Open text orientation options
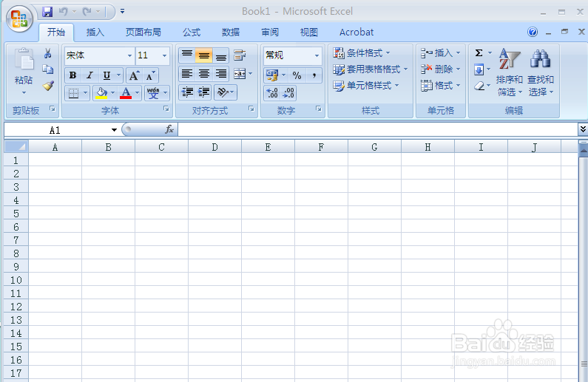Screen dimensions: 588x382 (226, 92)
